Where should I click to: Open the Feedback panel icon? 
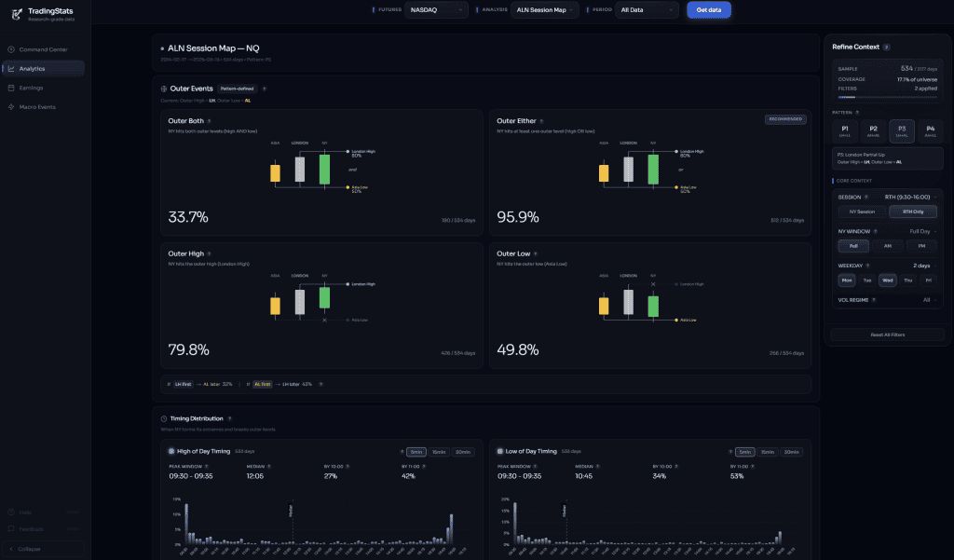[13, 526]
